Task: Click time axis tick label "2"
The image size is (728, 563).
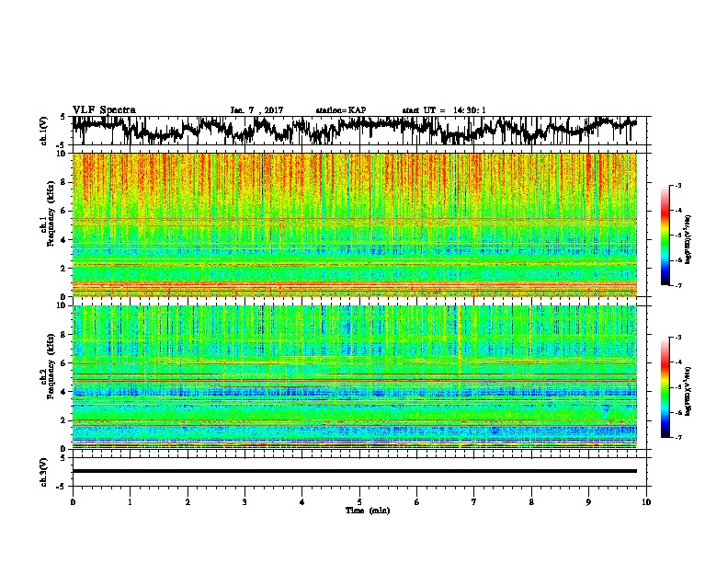Action: pos(188,502)
